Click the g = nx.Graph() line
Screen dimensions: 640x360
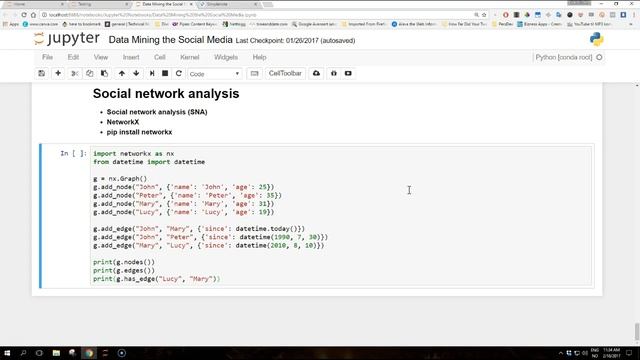coord(120,179)
